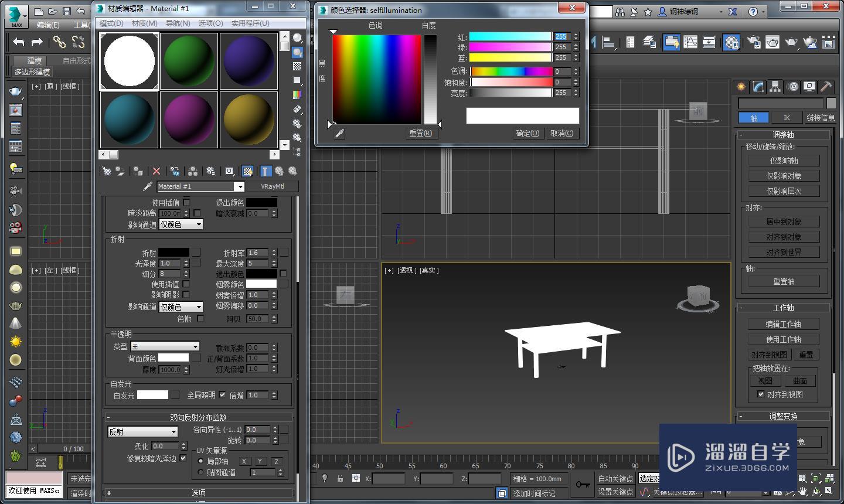
Task: Open 影响通道 dropdown above 折射 group
Action: [181, 224]
